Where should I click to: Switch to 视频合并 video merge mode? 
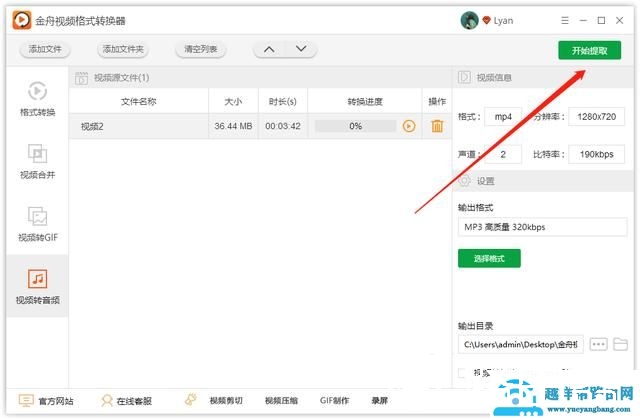click(x=37, y=161)
